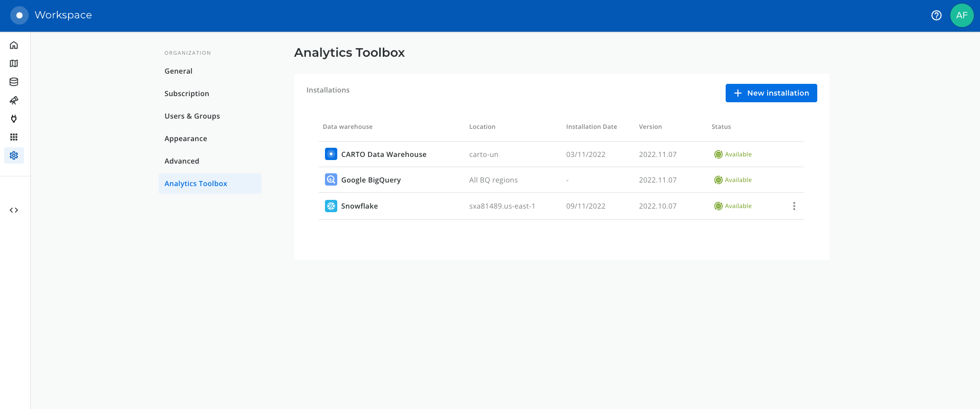980x409 pixels.
Task: Click the Google BigQuery installation row
Action: click(371, 180)
